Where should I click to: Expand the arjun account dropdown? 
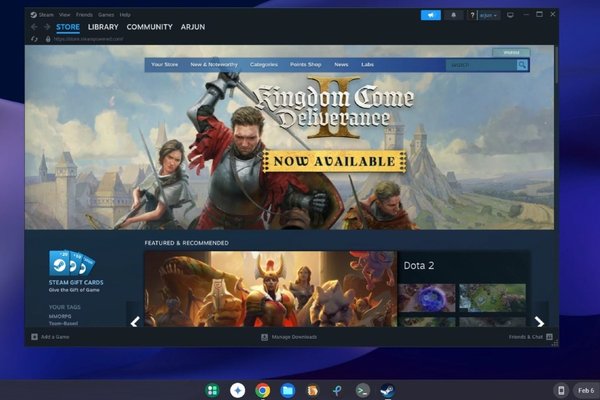click(x=488, y=15)
